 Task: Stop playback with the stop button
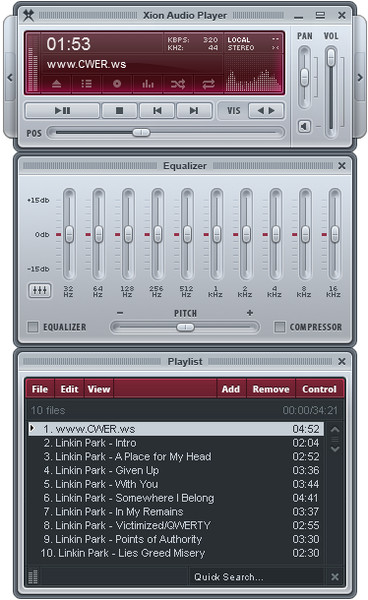[x=119, y=111]
